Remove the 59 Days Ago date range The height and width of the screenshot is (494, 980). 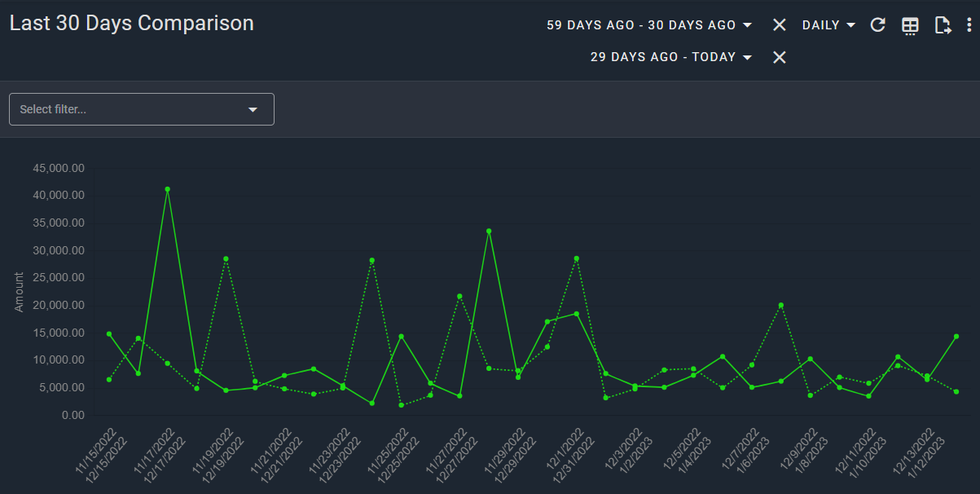(x=779, y=25)
